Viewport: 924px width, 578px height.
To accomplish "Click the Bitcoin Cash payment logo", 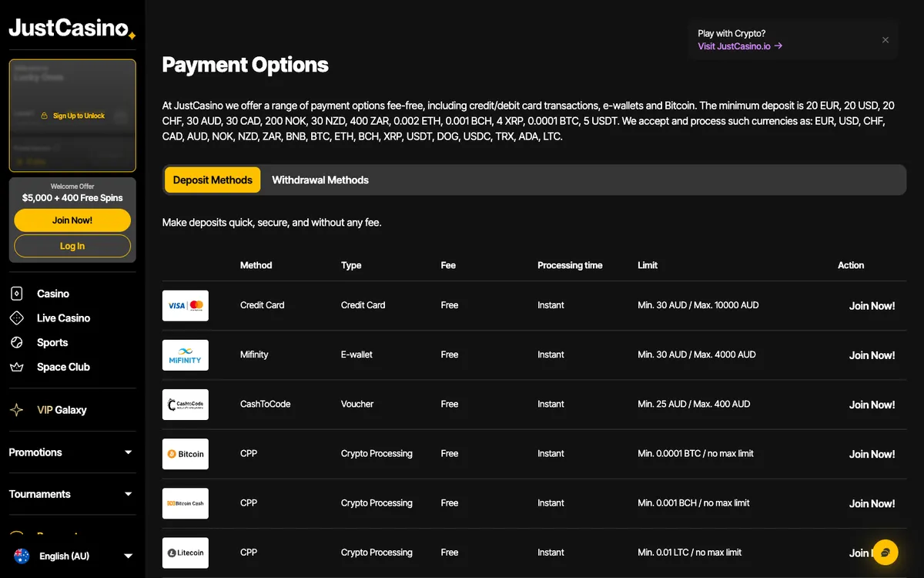I will click(x=186, y=503).
